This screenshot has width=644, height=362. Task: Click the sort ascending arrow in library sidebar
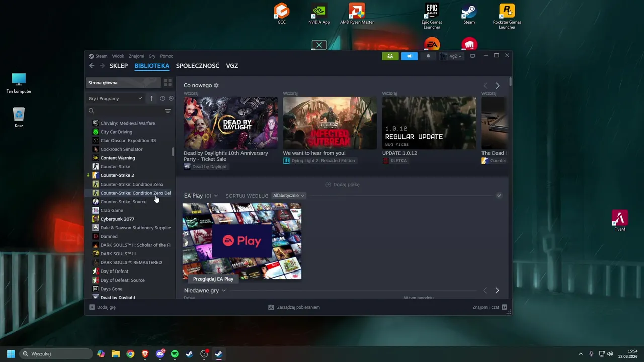(x=151, y=98)
